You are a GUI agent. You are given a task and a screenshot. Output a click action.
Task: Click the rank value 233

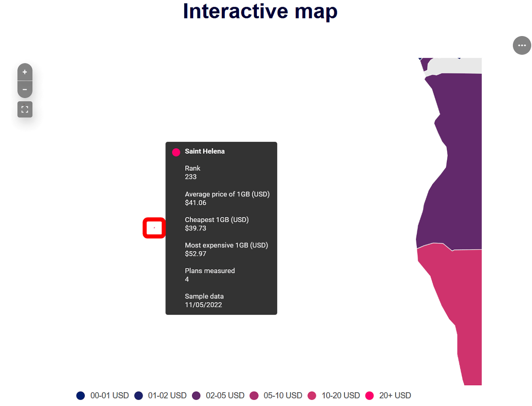pyautogui.click(x=191, y=177)
